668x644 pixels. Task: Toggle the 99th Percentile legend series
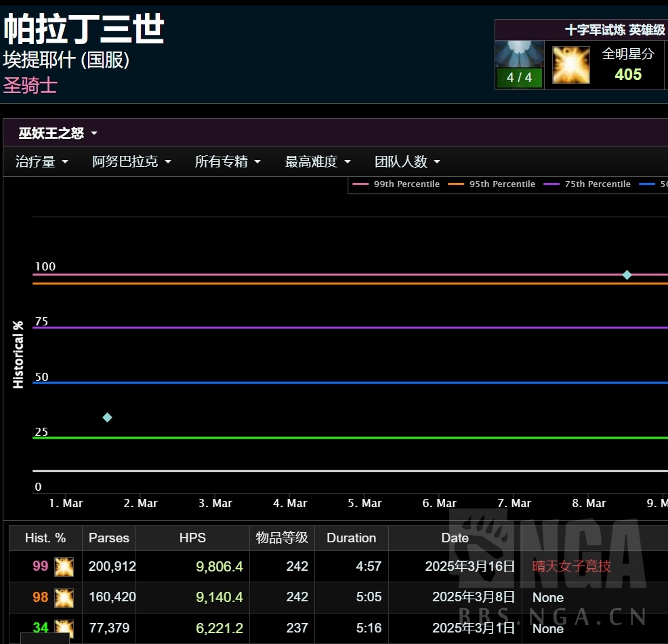click(x=397, y=184)
